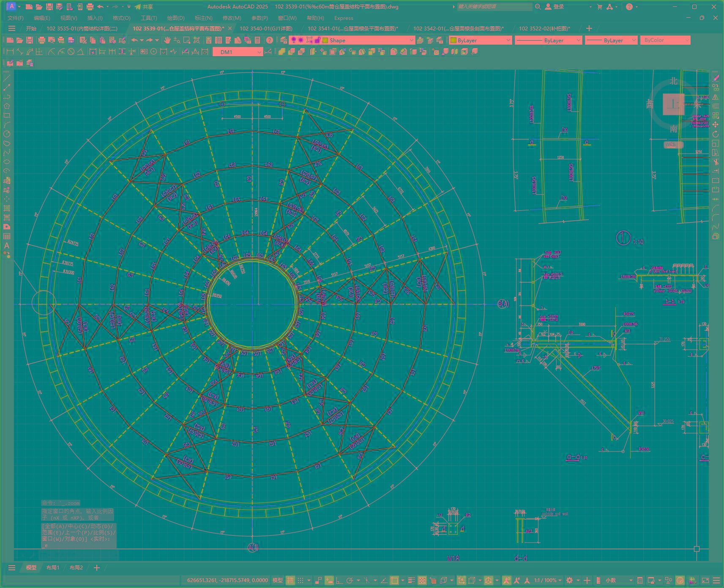Click the 登录 sign-in button
The height and width of the screenshot is (588, 724).
pyautogui.click(x=555, y=7)
